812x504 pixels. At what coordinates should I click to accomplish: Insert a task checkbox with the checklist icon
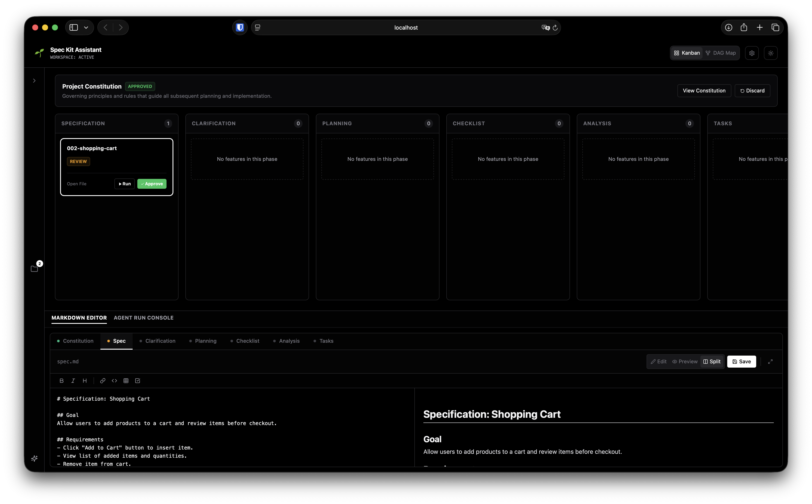(138, 380)
